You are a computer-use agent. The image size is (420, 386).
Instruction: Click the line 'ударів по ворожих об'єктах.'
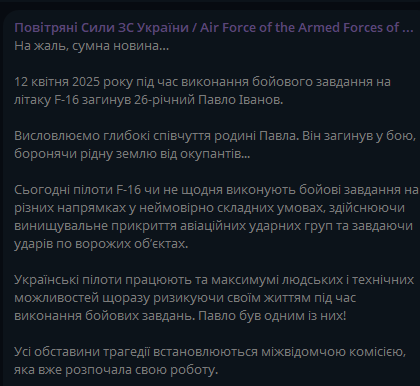tap(101, 244)
